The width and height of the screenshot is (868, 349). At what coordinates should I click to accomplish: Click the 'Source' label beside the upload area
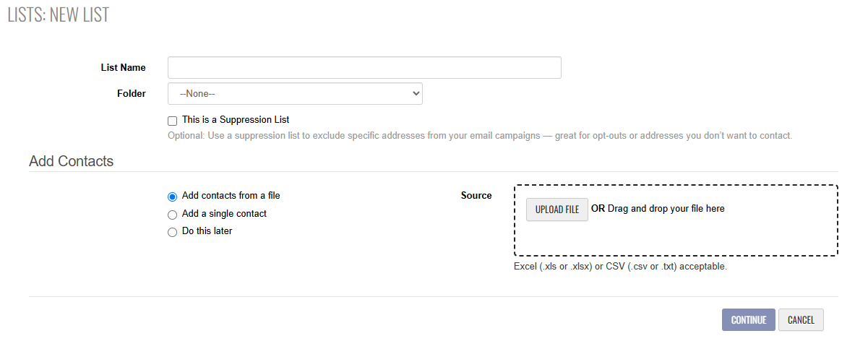click(x=476, y=196)
